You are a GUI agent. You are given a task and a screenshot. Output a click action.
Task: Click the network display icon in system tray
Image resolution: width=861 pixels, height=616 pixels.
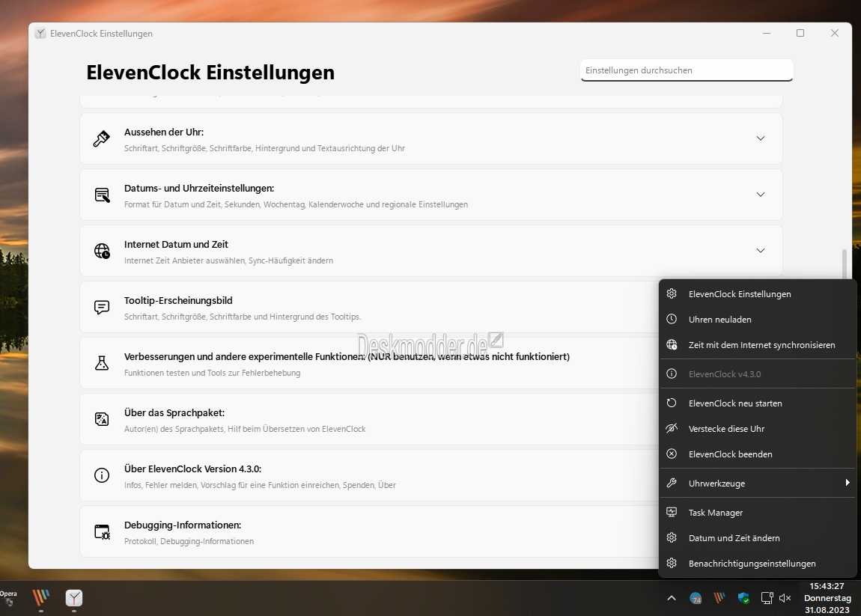(767, 598)
